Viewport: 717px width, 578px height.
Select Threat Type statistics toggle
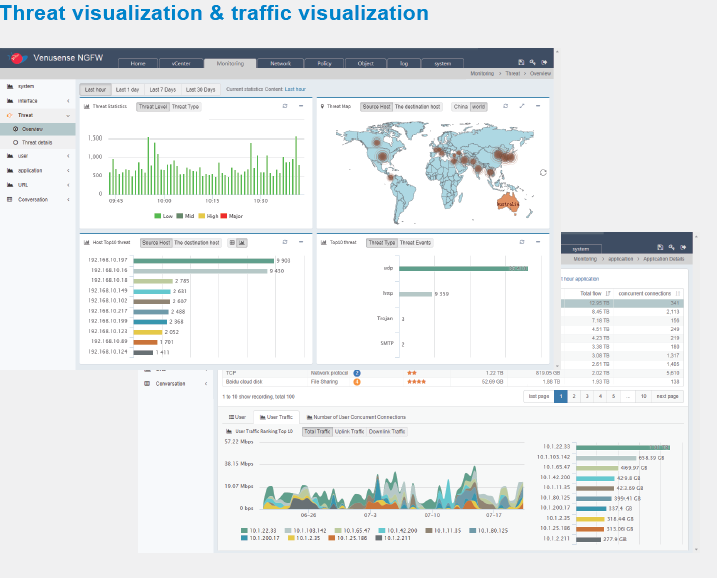click(185, 106)
